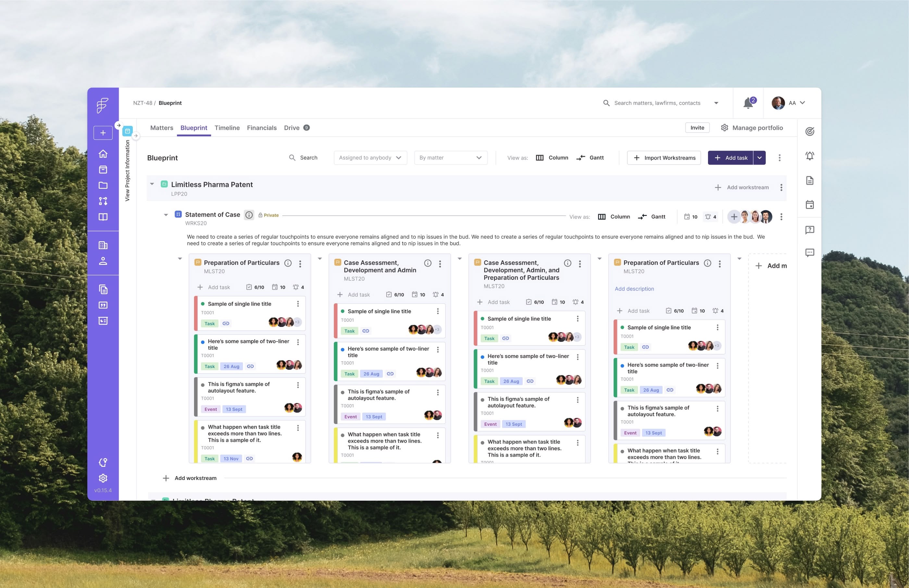Viewport: 909px width, 588px height.
Task: Switch Statement of Case view to Column
Action: [614, 217]
